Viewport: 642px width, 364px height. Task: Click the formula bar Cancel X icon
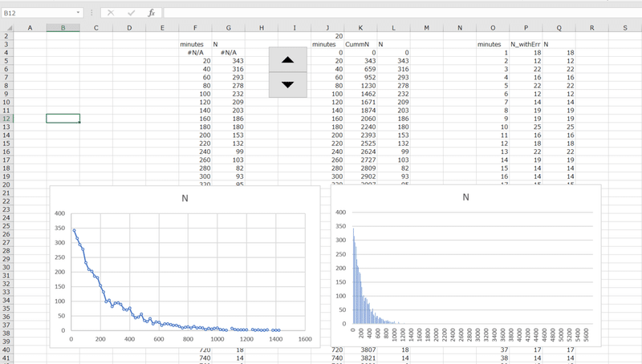(x=111, y=13)
